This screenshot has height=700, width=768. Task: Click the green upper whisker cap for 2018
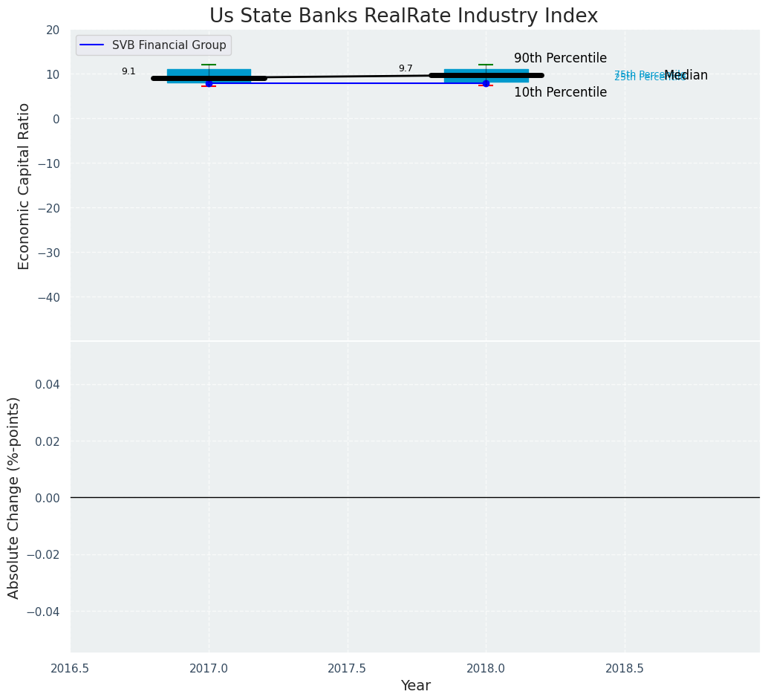486,65
